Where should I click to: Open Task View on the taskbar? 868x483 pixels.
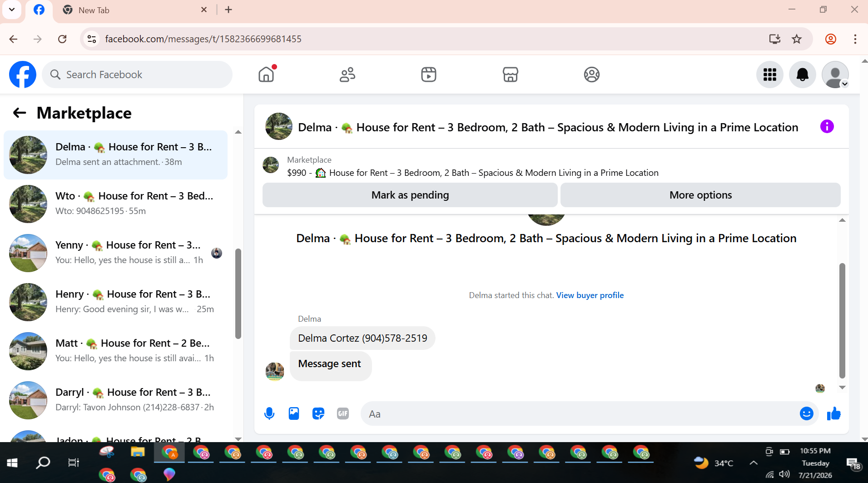click(x=74, y=463)
